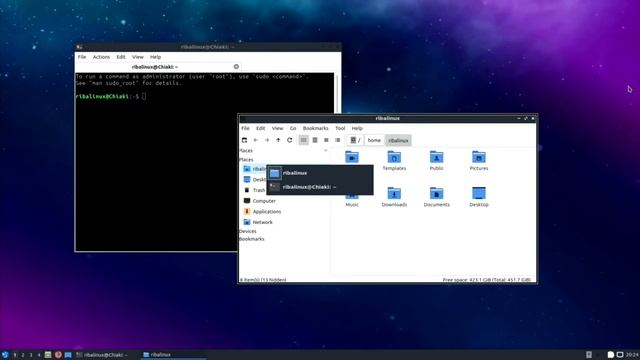640x360 pixels.
Task: Close the terminal tab
Action: click(x=236, y=67)
